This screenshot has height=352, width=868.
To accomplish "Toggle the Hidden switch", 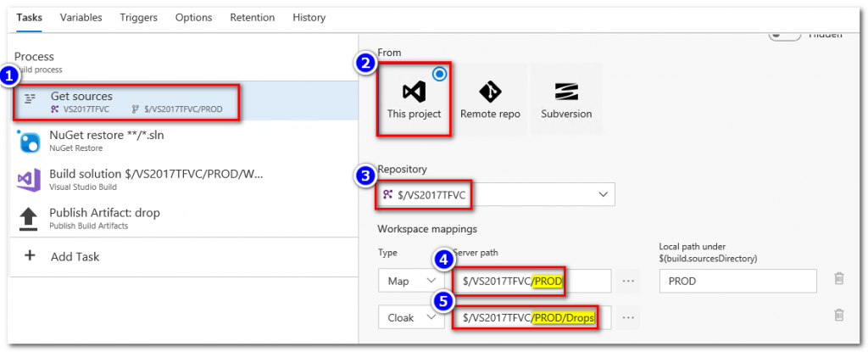I will point(784,35).
